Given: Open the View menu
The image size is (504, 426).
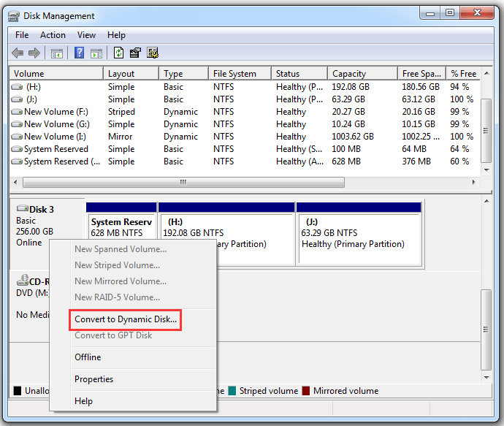Looking at the screenshot, I should pos(86,35).
